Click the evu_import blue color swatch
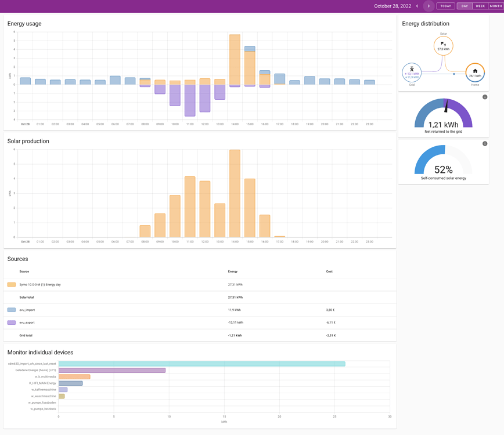Image resolution: width=504 pixels, height=435 pixels. [x=12, y=310]
